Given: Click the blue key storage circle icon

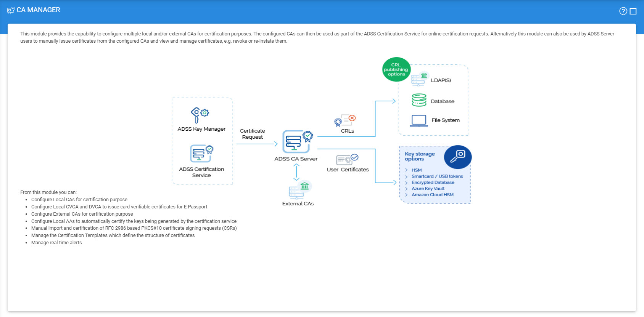Looking at the screenshot, I should (458, 157).
